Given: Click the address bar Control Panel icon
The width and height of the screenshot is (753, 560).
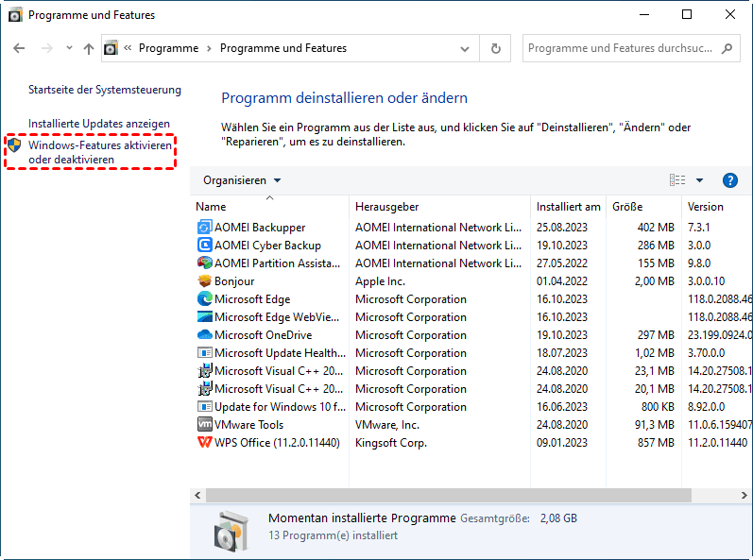Looking at the screenshot, I should pos(111,48).
